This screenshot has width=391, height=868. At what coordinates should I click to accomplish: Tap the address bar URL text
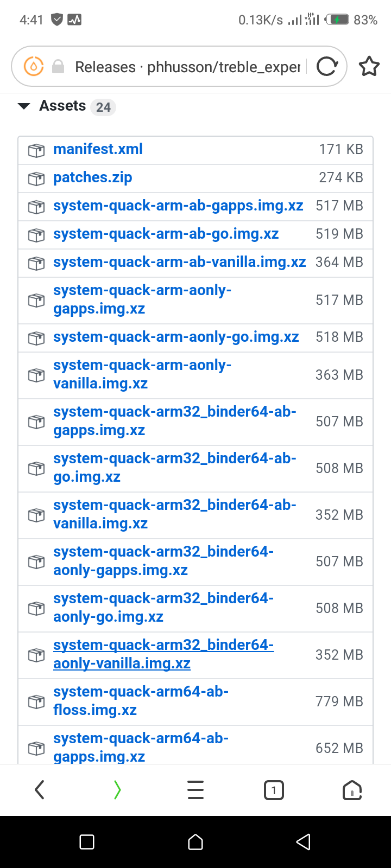point(187,67)
